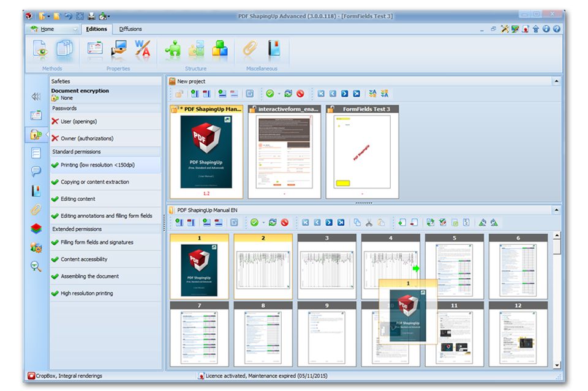Click the green puzzle piece Structure icon
588x391 pixels.
(x=173, y=49)
